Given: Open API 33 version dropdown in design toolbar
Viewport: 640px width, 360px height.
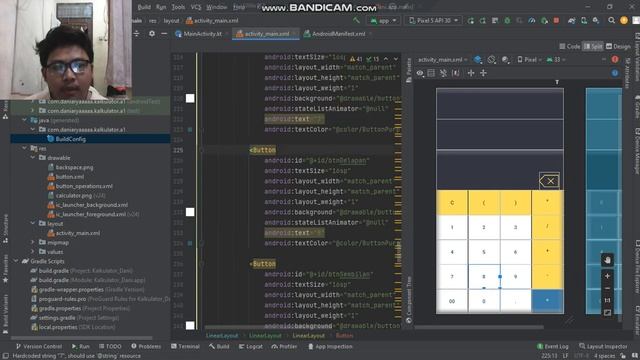Looking at the screenshot, I should 556,60.
